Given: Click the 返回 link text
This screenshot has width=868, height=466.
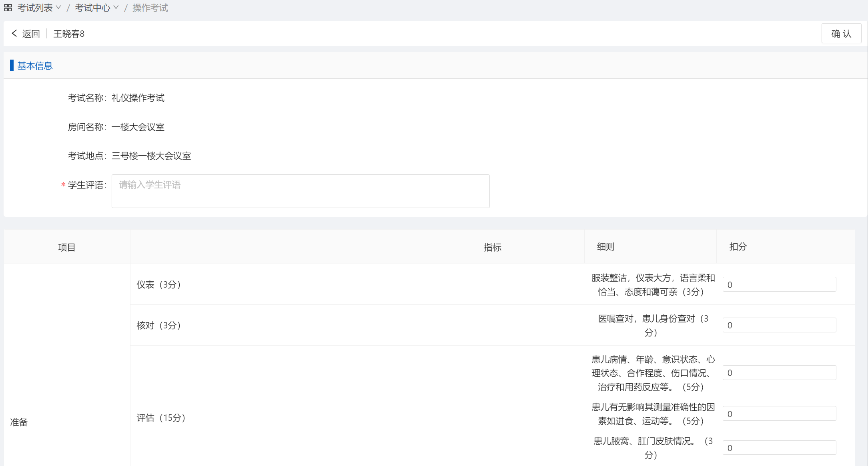Looking at the screenshot, I should (31, 34).
